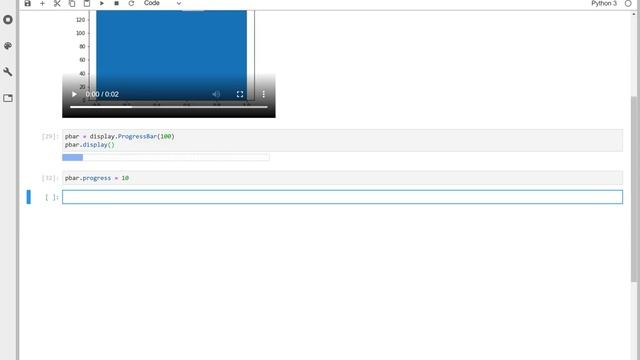Click the 0:00 / 0:02 video time
Image resolution: width=640 pixels, height=360 pixels.
tap(102, 94)
